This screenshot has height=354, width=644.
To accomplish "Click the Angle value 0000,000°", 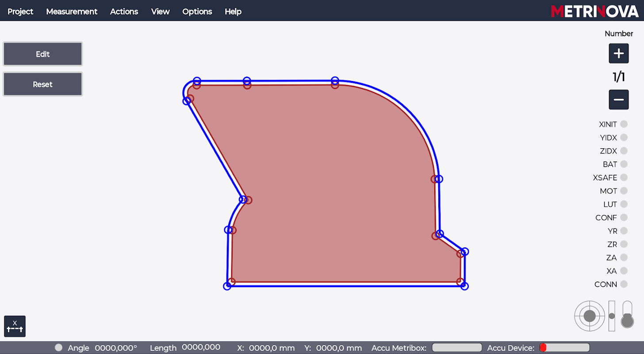I will 116,348.
